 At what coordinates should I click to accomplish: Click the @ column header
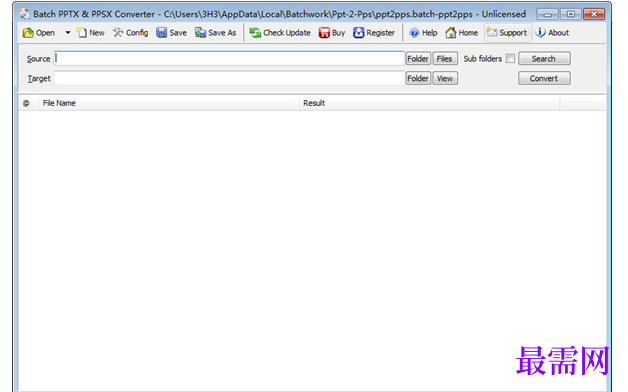(28, 103)
